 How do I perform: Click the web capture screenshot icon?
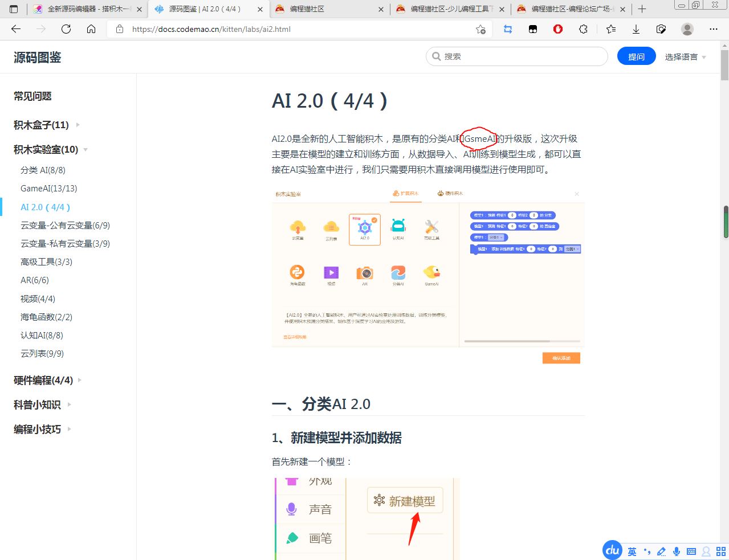coord(661,29)
